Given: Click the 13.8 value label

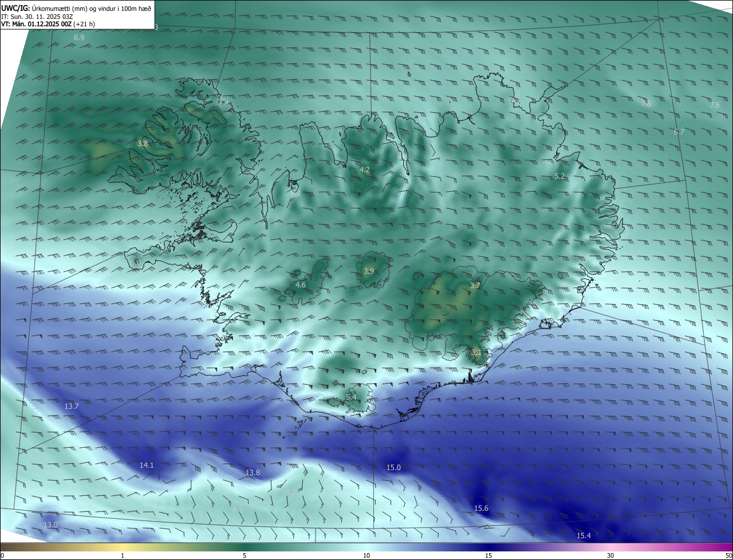Looking at the screenshot, I should point(253,473).
